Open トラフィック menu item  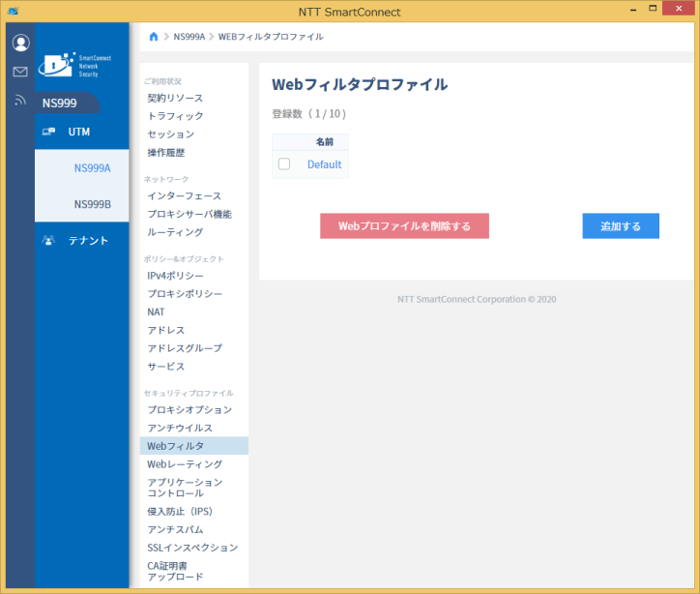point(175,116)
